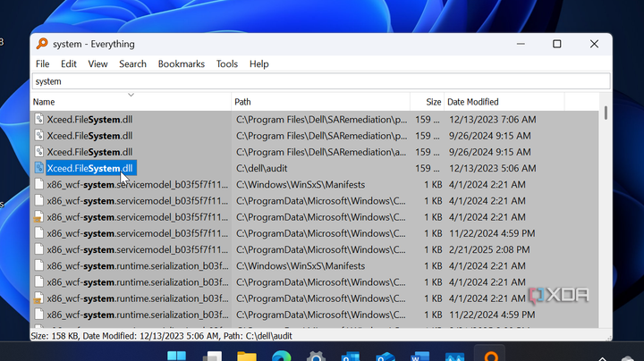Image resolution: width=644 pixels, height=361 pixels.
Task: Open the Windows Start menu from taskbar
Action: [x=177, y=356]
